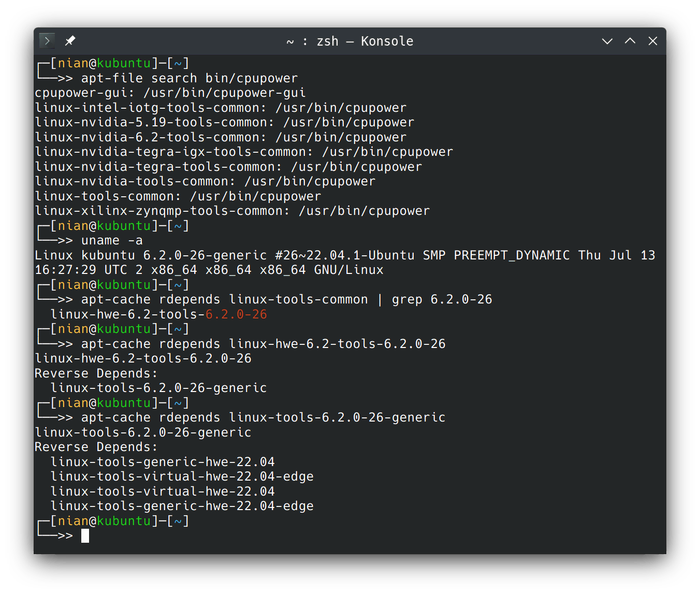Viewport: 700px width, 594px height.
Task: Close the Konsole window
Action: coord(652,41)
